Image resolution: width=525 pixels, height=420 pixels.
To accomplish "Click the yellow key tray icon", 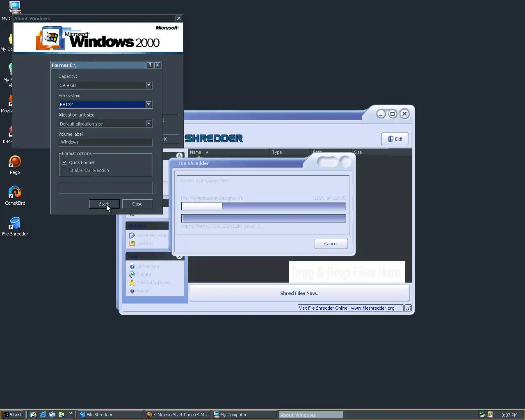I will (x=490, y=415).
